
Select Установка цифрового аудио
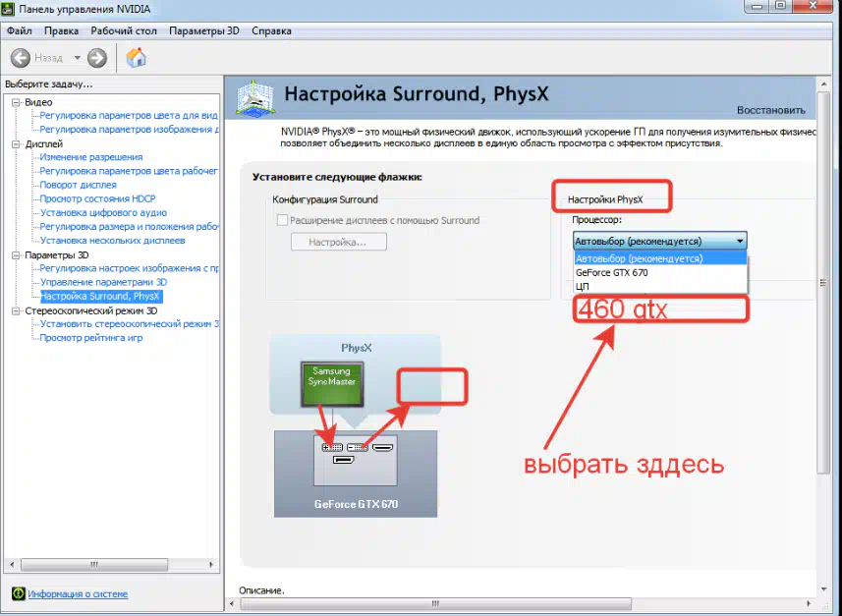pos(103,212)
